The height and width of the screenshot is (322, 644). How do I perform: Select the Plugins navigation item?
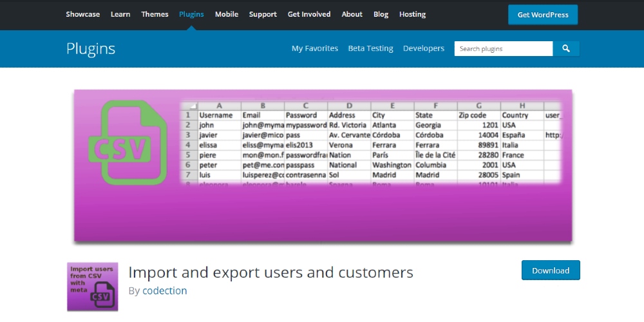pyautogui.click(x=191, y=14)
